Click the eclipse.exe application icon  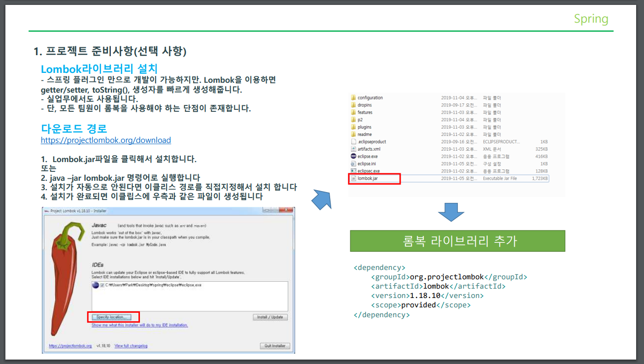(353, 156)
